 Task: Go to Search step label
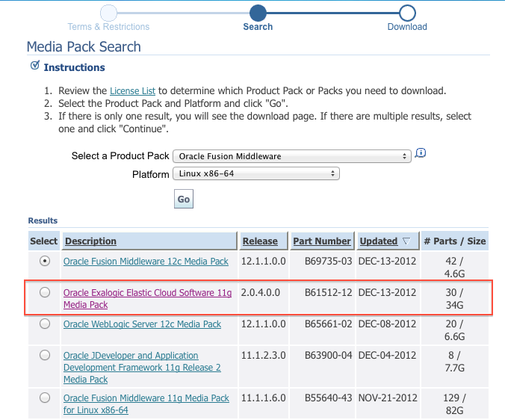click(x=258, y=27)
